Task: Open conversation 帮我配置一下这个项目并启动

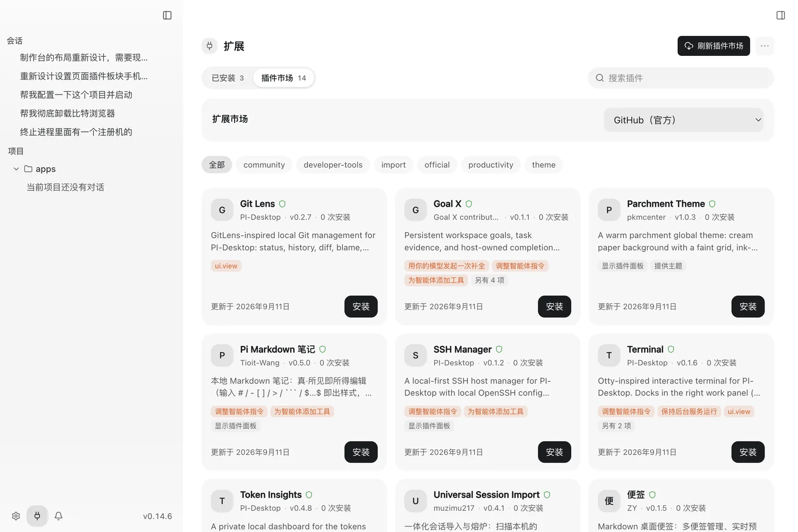Action: point(76,95)
